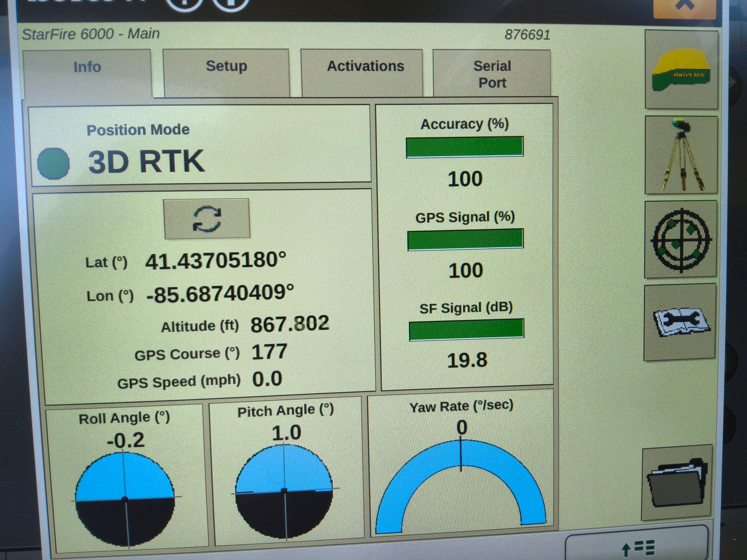
Task: Open the satellite sky plot target icon
Action: click(x=681, y=240)
